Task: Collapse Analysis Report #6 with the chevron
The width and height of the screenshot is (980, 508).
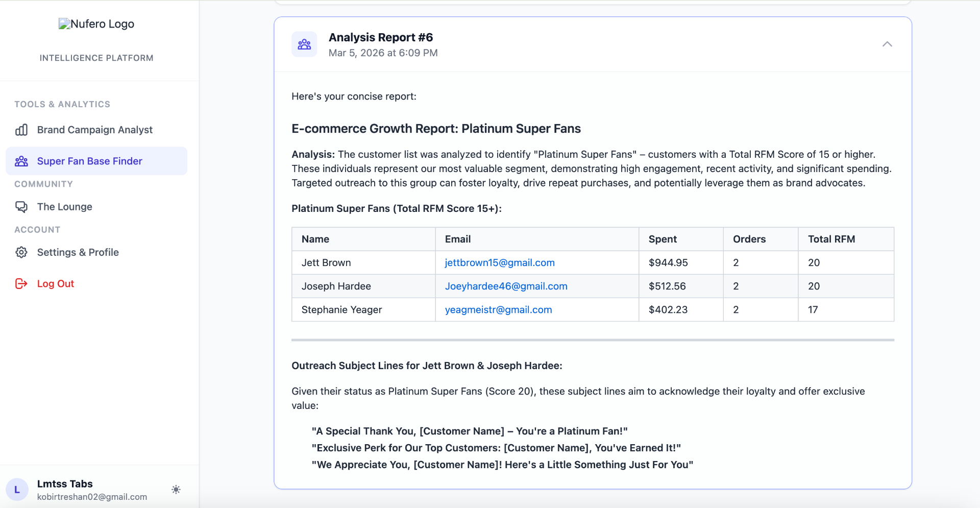Action: (x=887, y=44)
